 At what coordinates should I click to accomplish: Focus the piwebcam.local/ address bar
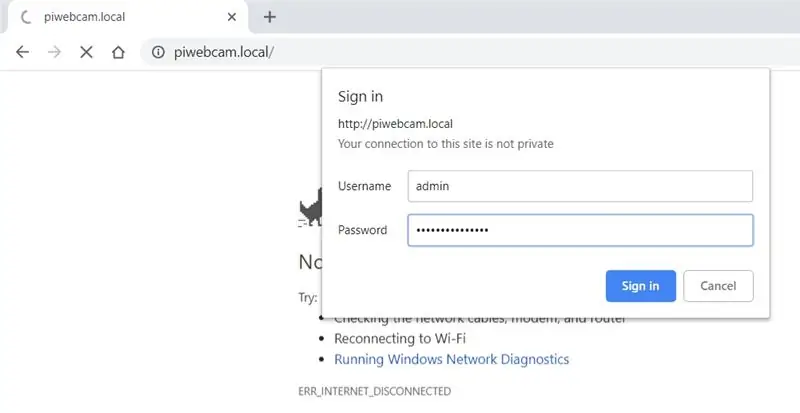[459, 52]
